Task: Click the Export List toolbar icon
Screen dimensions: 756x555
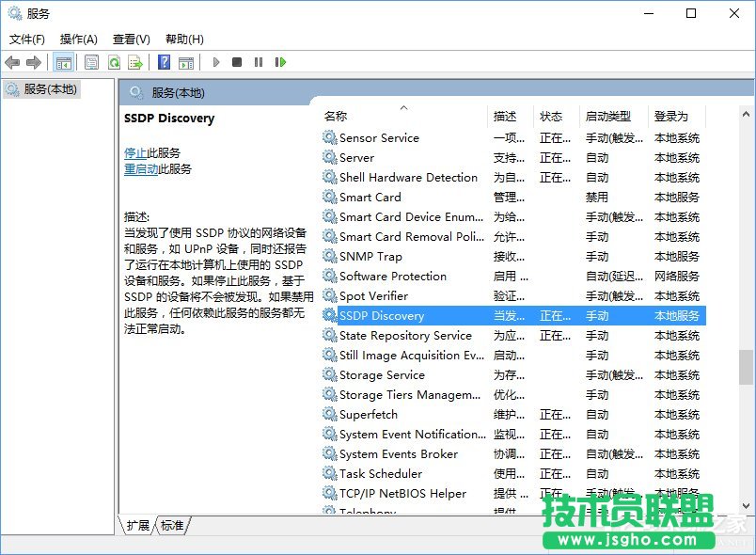Action: coord(134,62)
